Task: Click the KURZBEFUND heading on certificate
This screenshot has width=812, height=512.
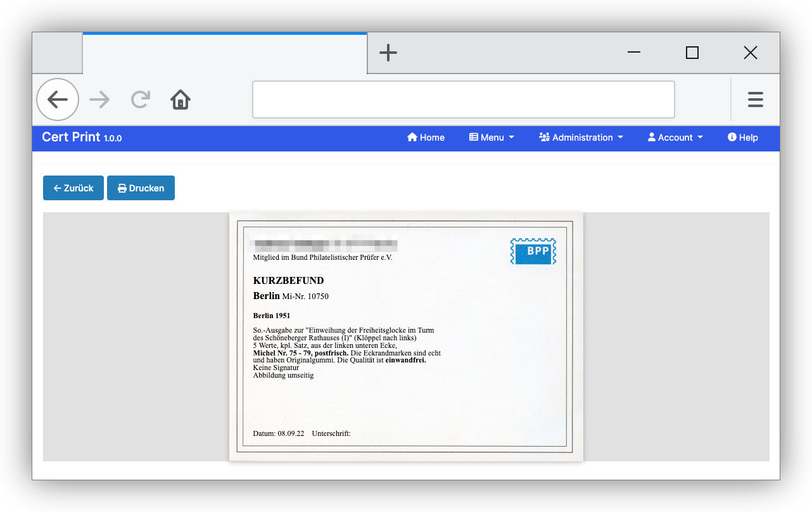Action: [x=288, y=281]
